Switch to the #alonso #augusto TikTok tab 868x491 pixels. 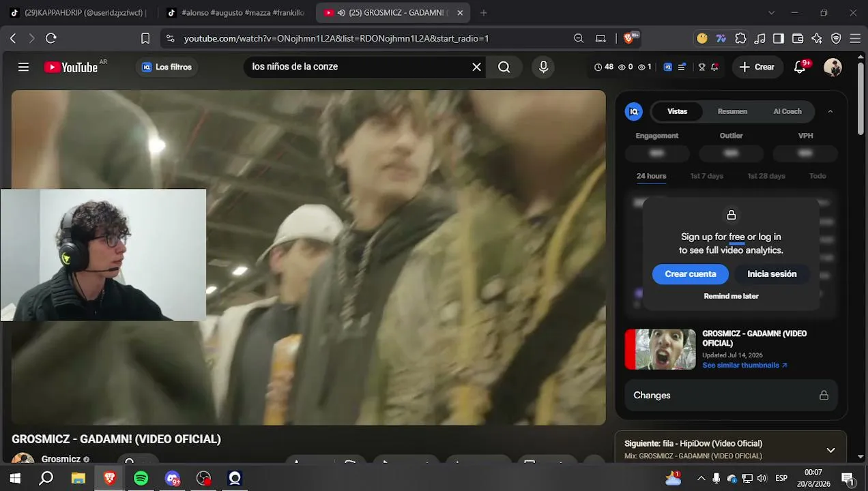[x=236, y=12]
